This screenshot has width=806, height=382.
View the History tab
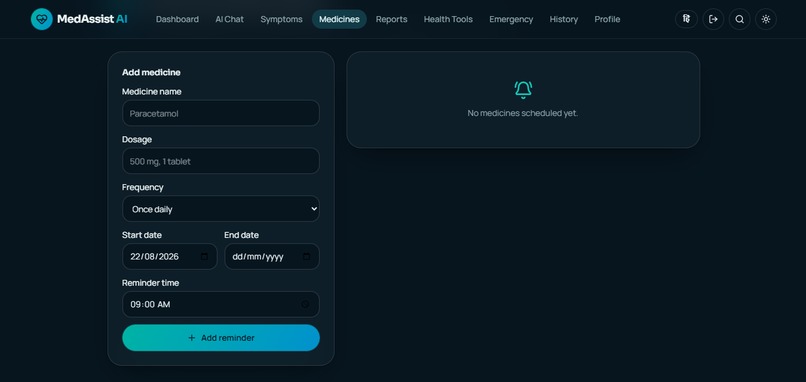(564, 19)
